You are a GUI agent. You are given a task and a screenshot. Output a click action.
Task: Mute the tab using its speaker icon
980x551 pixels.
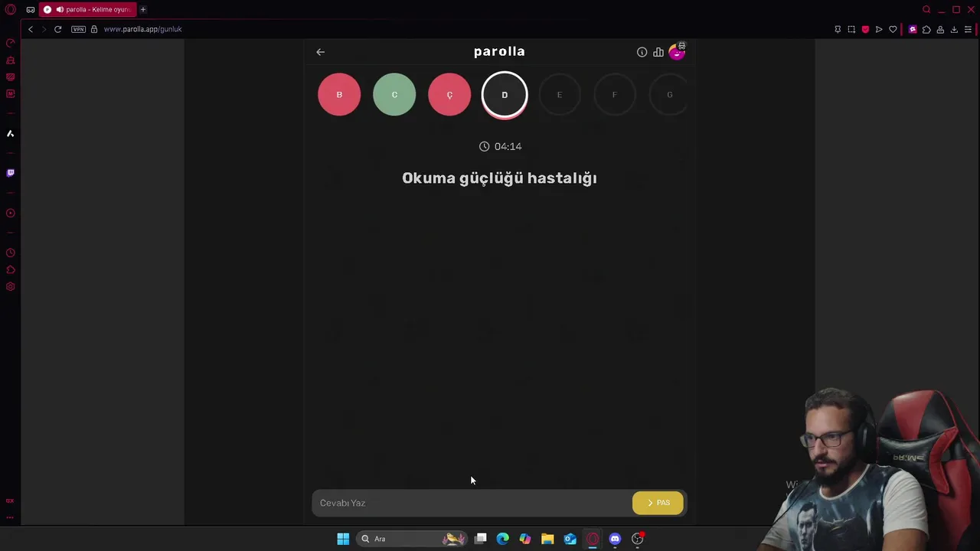pyautogui.click(x=59, y=10)
